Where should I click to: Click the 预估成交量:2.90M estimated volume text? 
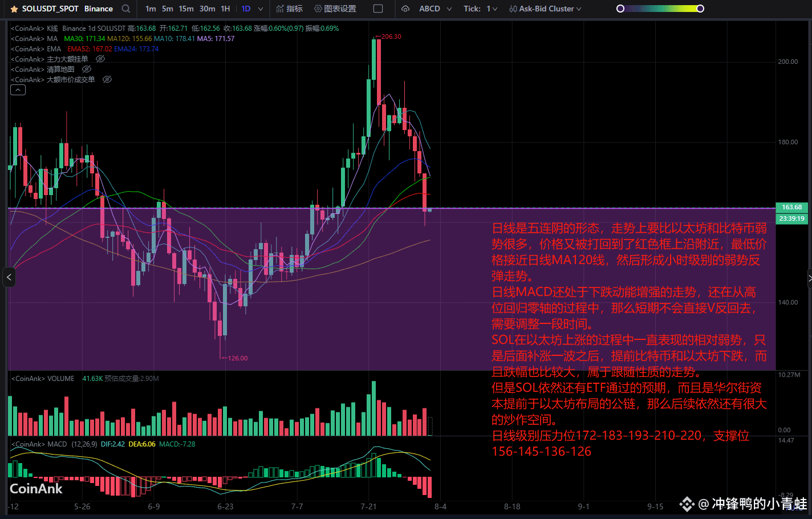click(x=132, y=378)
